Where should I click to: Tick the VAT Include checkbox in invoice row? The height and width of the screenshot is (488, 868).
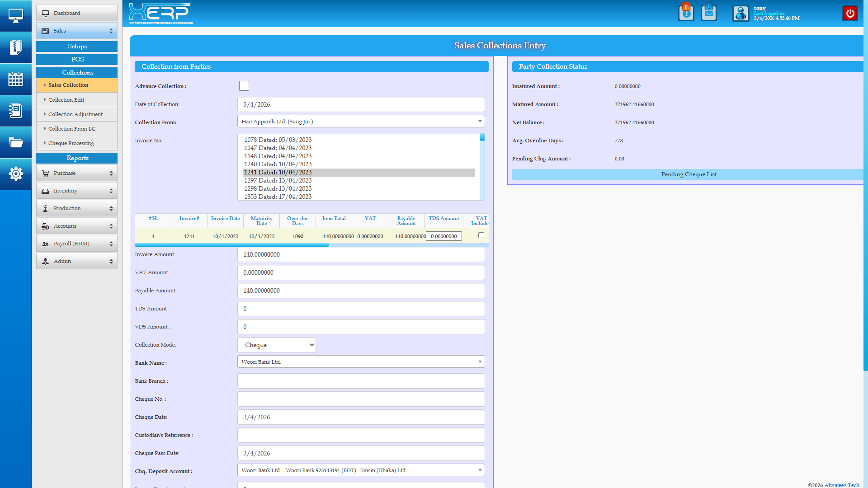[481, 235]
